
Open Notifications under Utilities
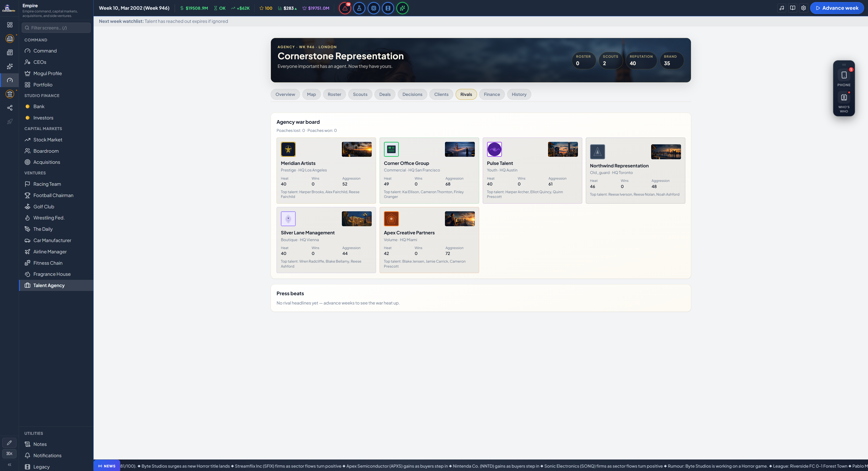(56, 455)
